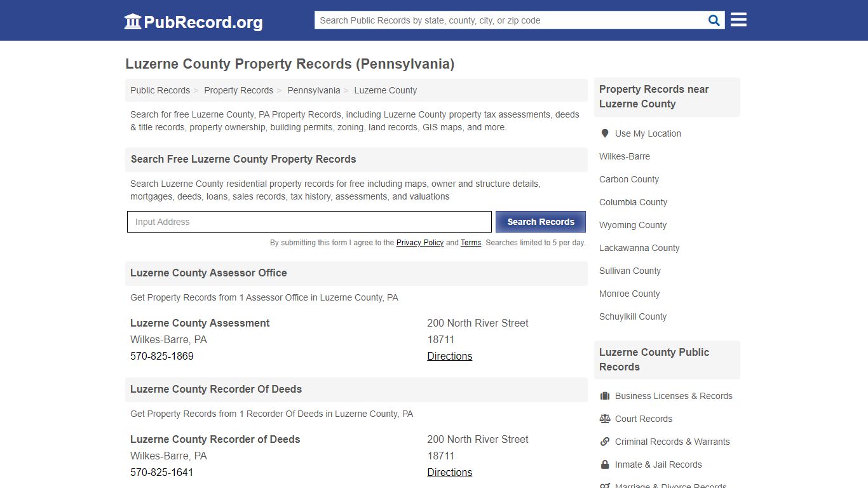Open Criminal Records & Warrants link

[672, 442]
